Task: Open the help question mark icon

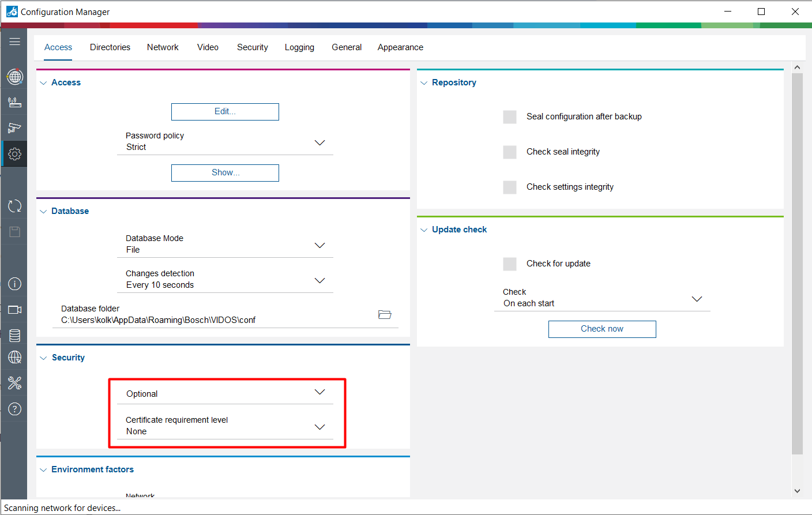Action: coord(14,409)
